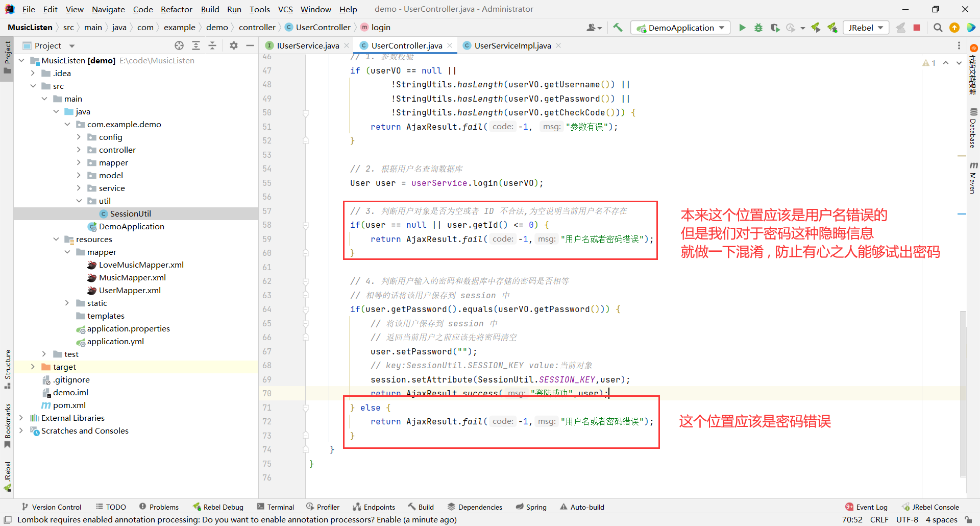Jump to next highlighted error arrow
980x526 pixels.
pyautogui.click(x=959, y=63)
